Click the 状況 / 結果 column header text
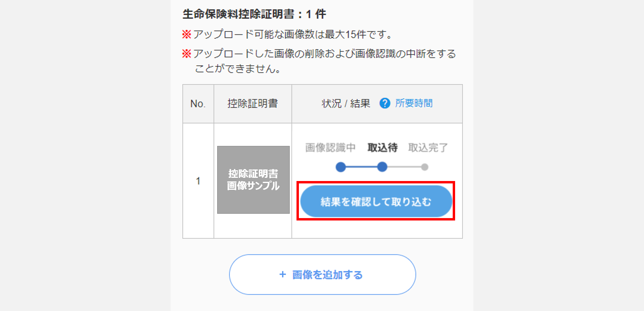Image resolution: width=644 pixels, height=311 pixels. coord(346,104)
